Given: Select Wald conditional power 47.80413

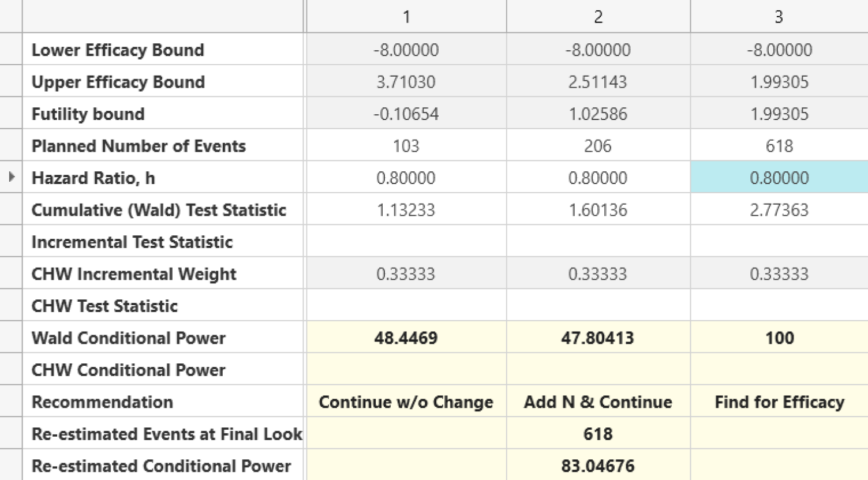Looking at the screenshot, I should 598,338.
